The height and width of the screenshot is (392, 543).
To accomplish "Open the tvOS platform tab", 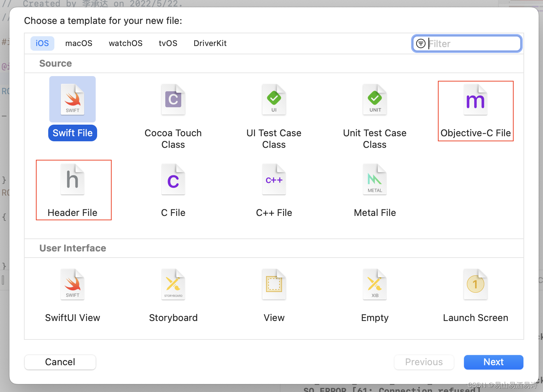I will pos(168,43).
